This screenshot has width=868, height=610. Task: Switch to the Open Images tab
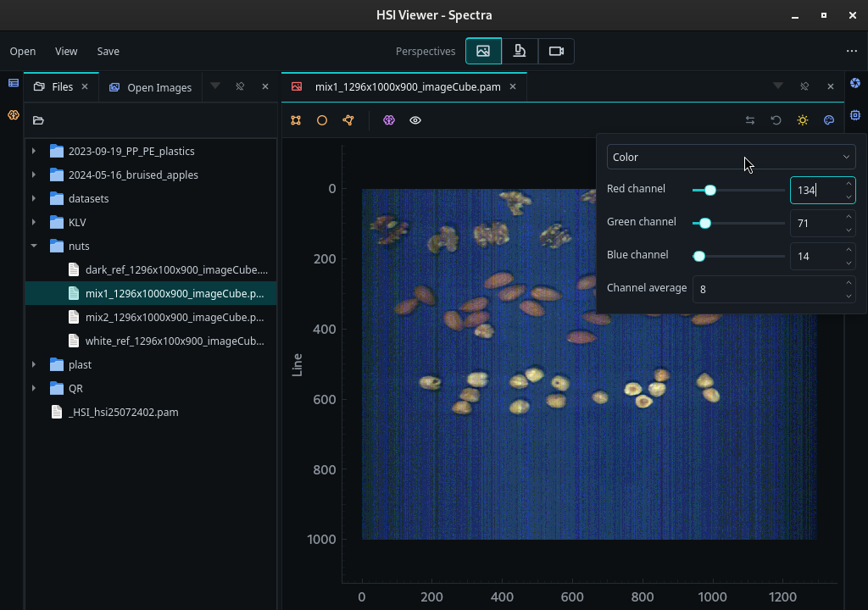[x=150, y=87]
